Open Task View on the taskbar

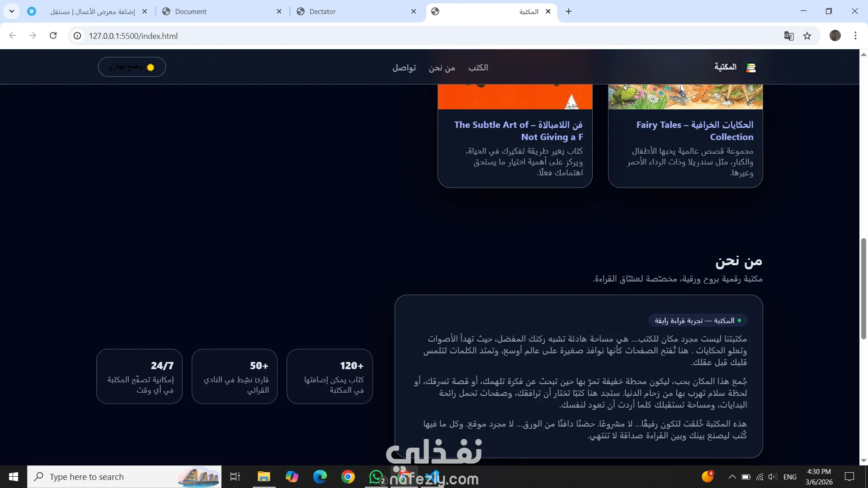235,477
